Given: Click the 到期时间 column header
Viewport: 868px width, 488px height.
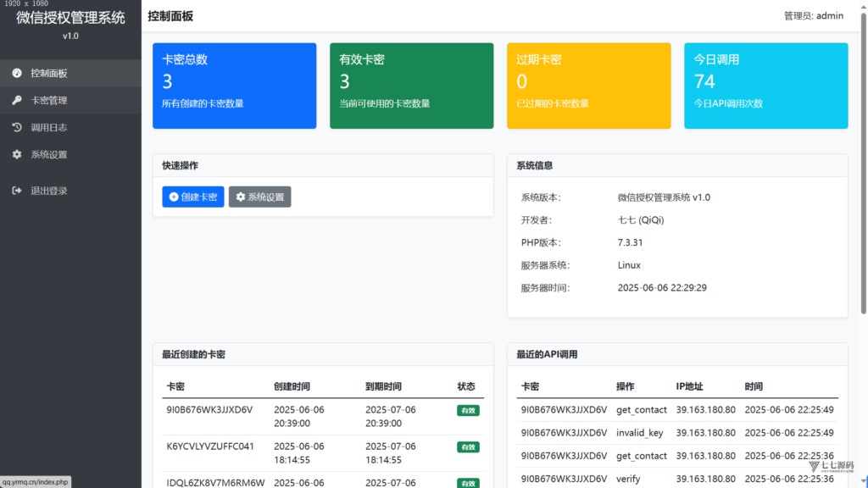Looking at the screenshot, I should pos(384,386).
